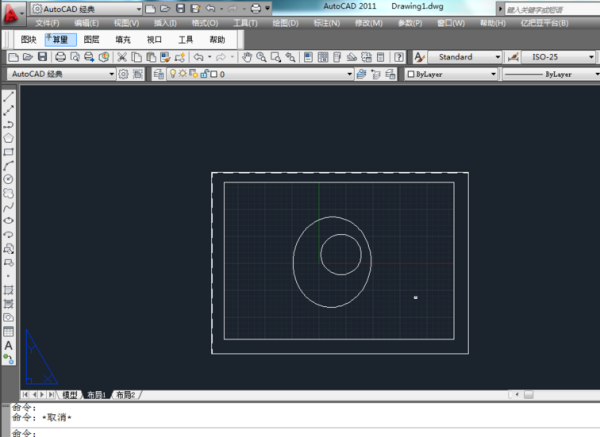This screenshot has width=600, height=437.
Task: Click the Help question mark icon
Action: (399, 57)
